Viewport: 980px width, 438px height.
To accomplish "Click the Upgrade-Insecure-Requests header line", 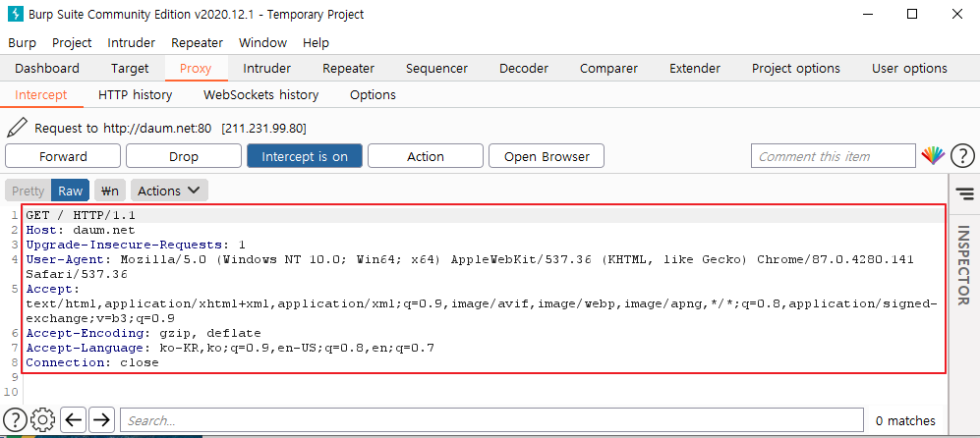I will [x=136, y=245].
